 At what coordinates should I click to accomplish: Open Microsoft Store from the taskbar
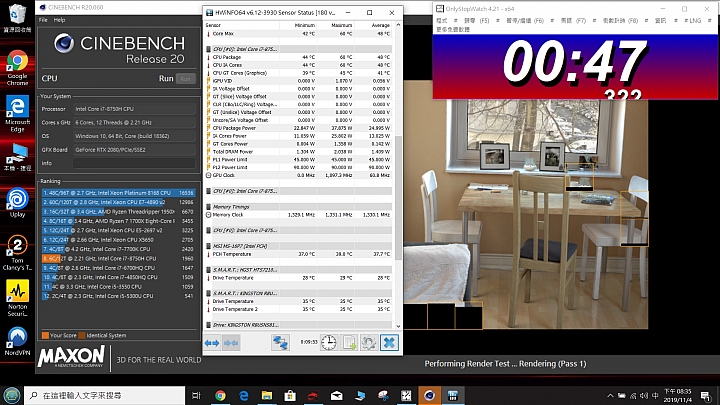[x=290, y=395]
